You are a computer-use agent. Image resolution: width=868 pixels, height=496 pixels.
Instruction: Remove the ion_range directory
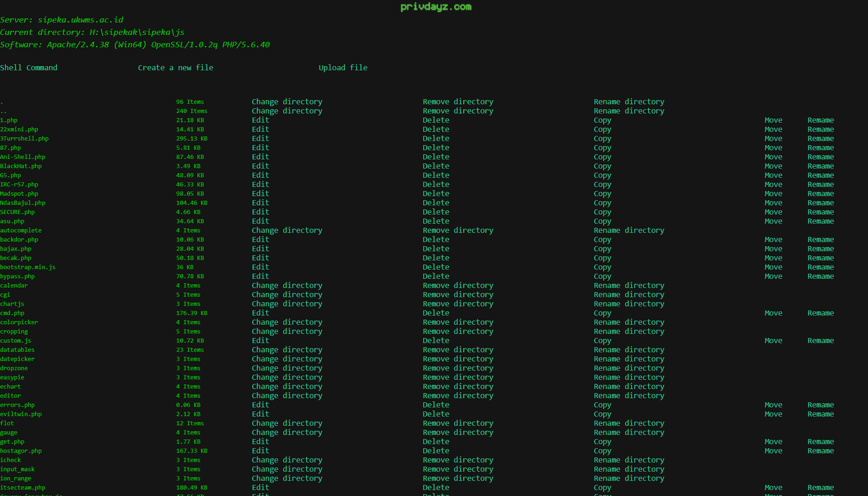(x=458, y=478)
